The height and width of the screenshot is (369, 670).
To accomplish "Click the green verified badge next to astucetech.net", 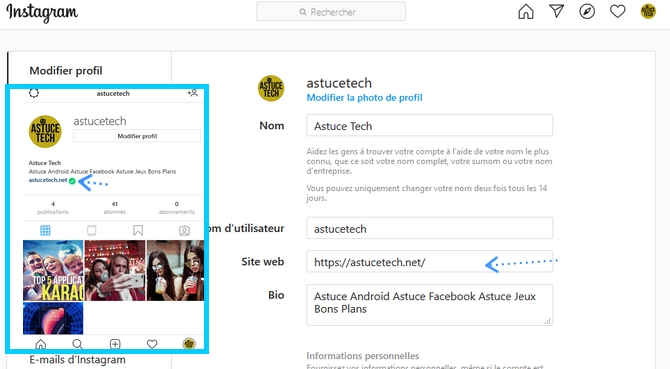I will click(72, 181).
